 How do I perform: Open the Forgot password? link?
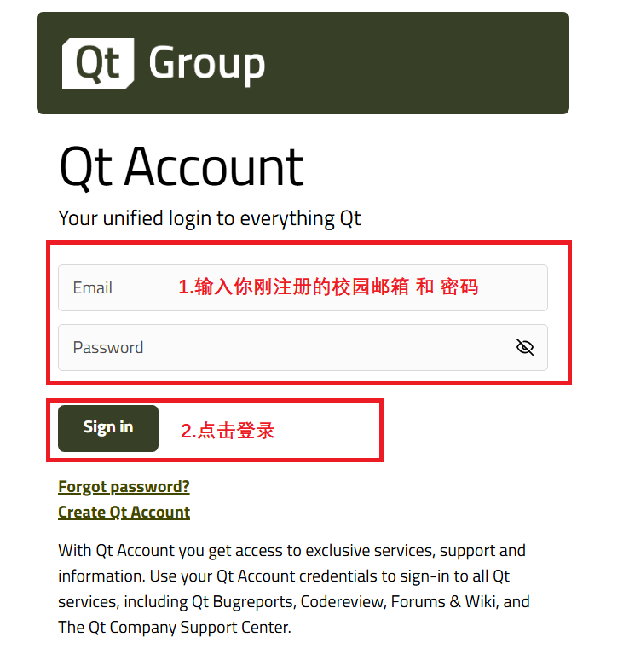pyautogui.click(x=124, y=487)
